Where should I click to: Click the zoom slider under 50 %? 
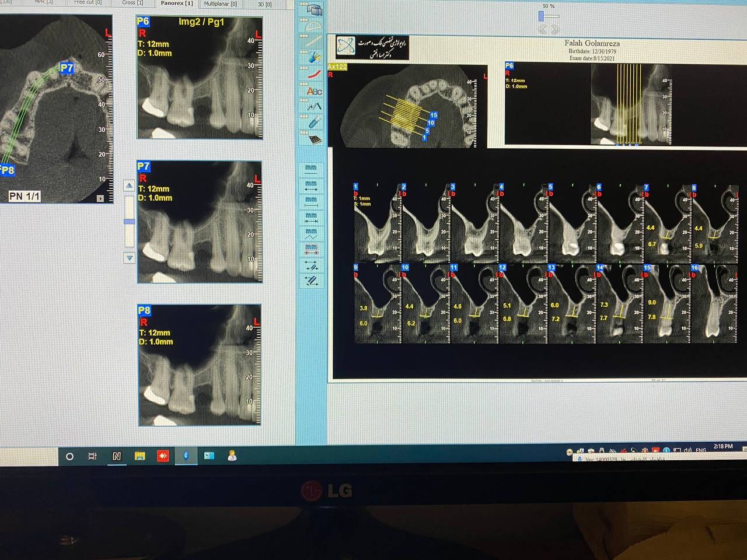pyautogui.click(x=541, y=16)
